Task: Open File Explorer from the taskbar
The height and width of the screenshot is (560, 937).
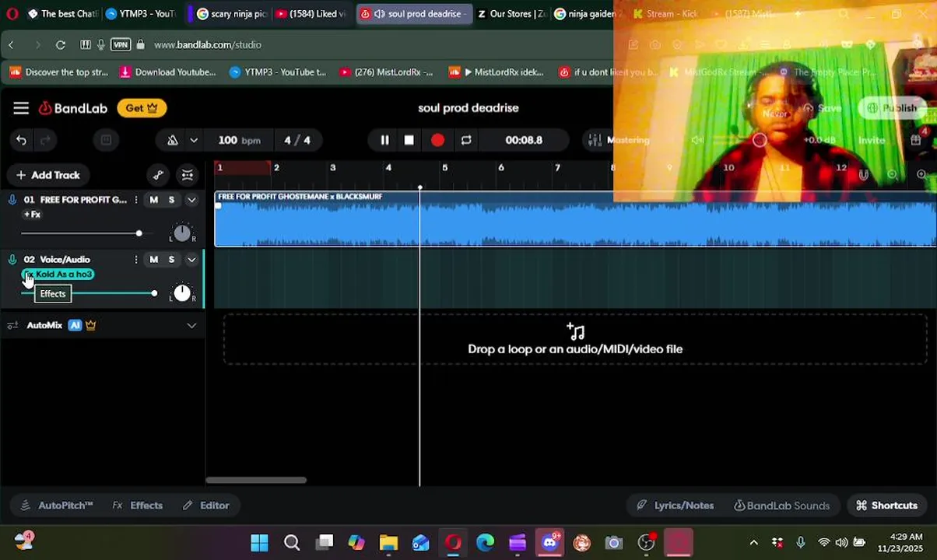Action: point(388,542)
